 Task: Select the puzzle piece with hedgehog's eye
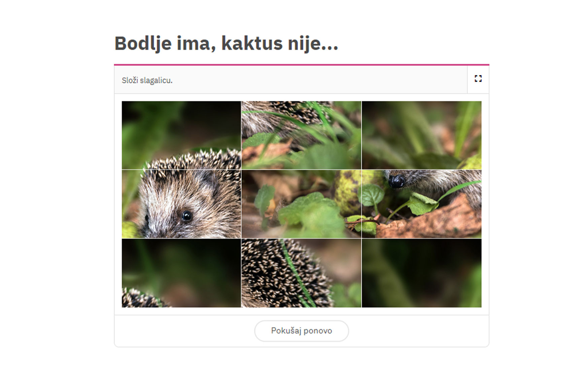[x=181, y=204]
